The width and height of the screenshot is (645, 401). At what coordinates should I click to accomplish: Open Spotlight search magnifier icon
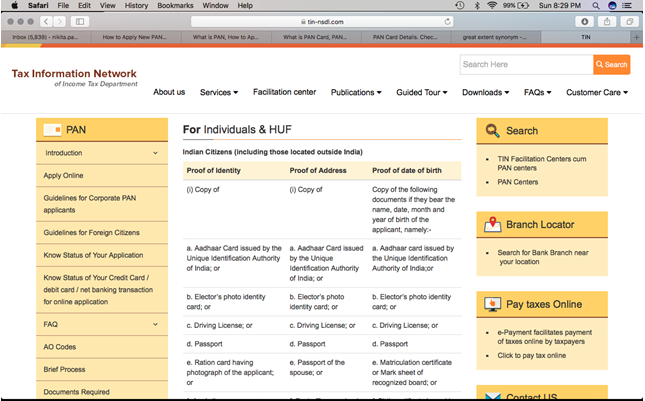point(596,5)
